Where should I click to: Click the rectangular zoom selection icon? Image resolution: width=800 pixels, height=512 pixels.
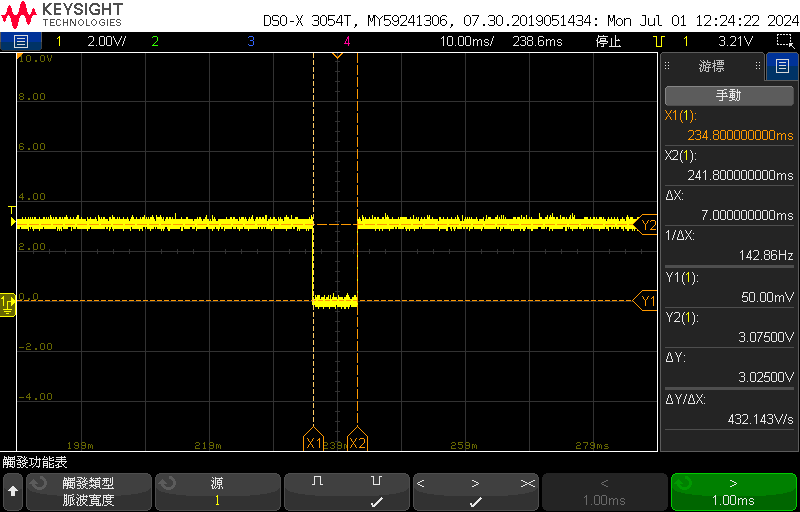coord(784,42)
